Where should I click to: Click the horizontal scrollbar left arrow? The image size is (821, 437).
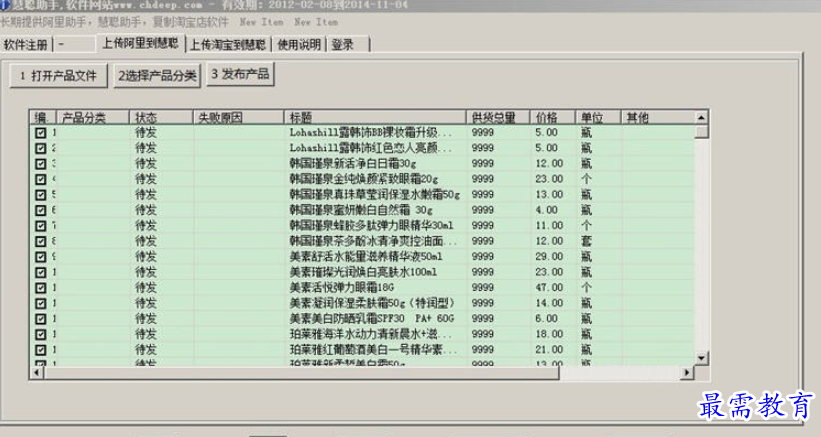pos(37,373)
